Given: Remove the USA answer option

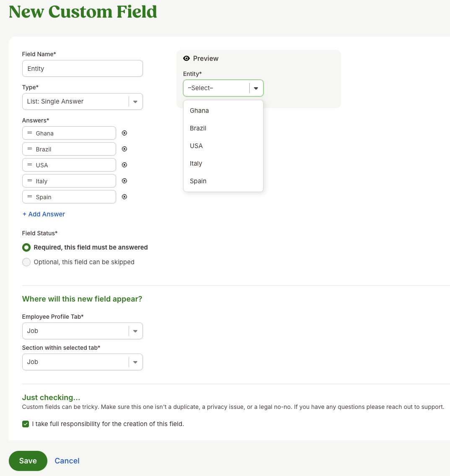Looking at the screenshot, I should [124, 165].
